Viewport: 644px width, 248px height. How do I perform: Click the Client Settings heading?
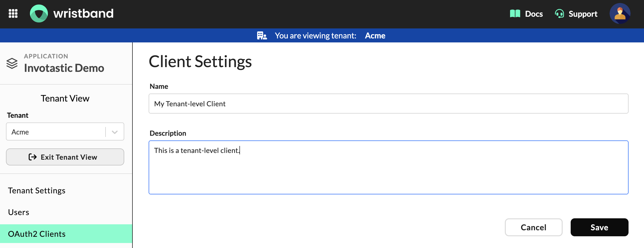click(x=200, y=61)
